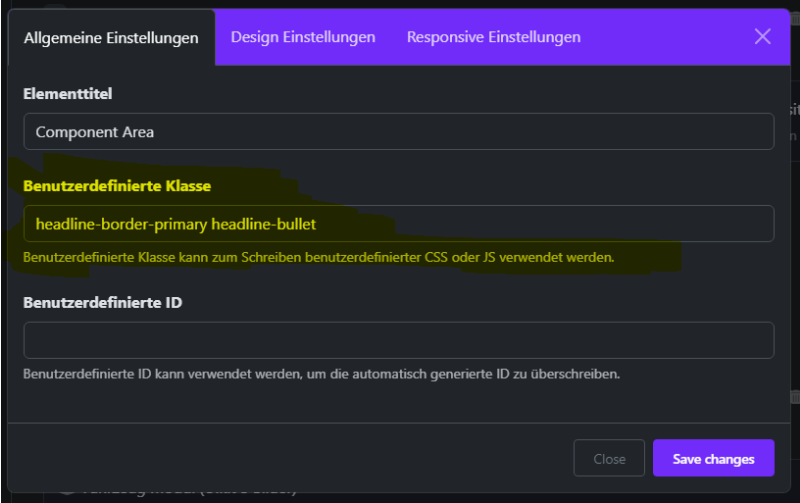Click the 'headline-border-primary' text in class field
Viewport: 800px width, 503px height.
pyautogui.click(x=121, y=224)
